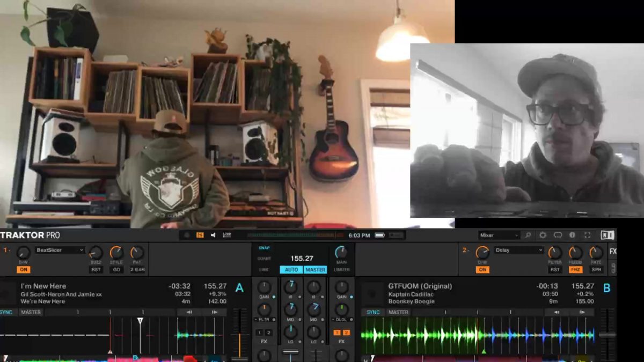The image size is (644, 362).
Task: Click the info icon in header
Action: tap(572, 235)
